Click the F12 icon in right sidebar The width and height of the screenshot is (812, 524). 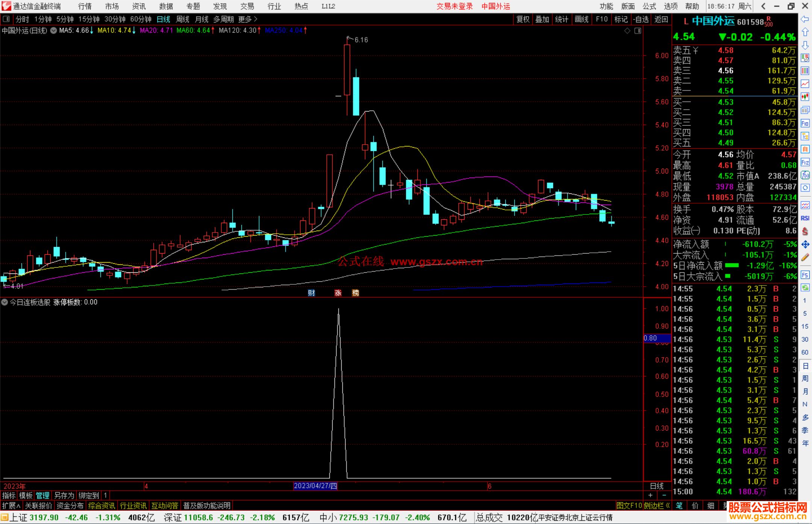click(805, 162)
